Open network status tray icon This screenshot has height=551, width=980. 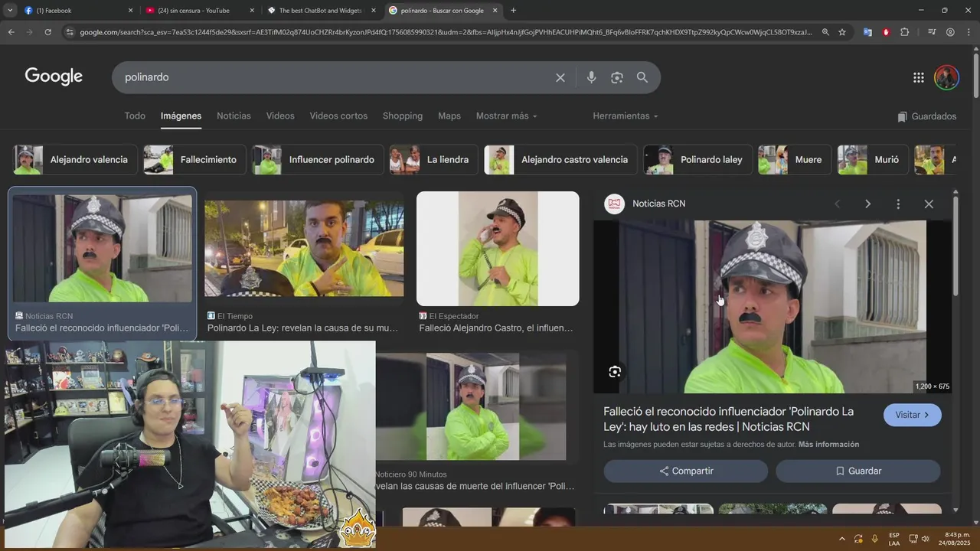click(913, 539)
